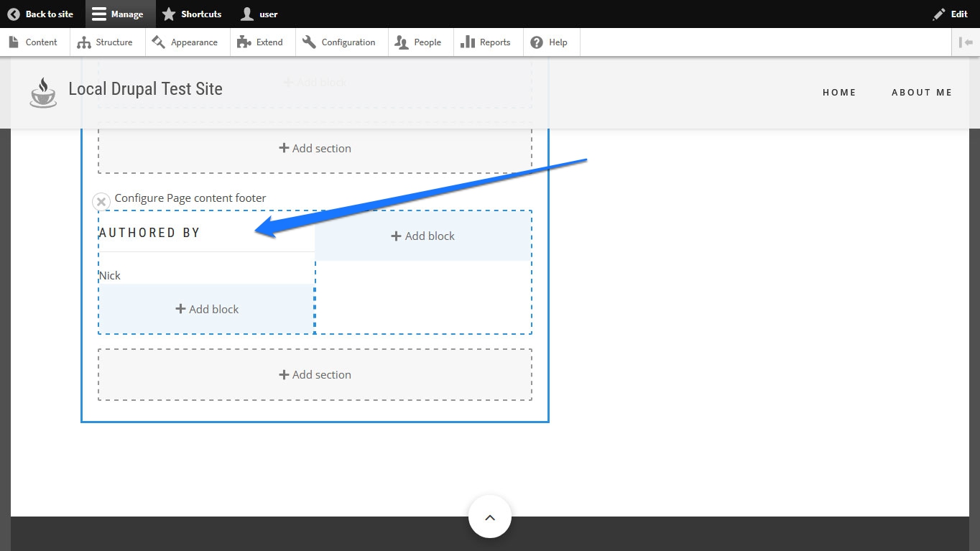Click Add block under Nick
This screenshot has width=980, height=551.
207,309
